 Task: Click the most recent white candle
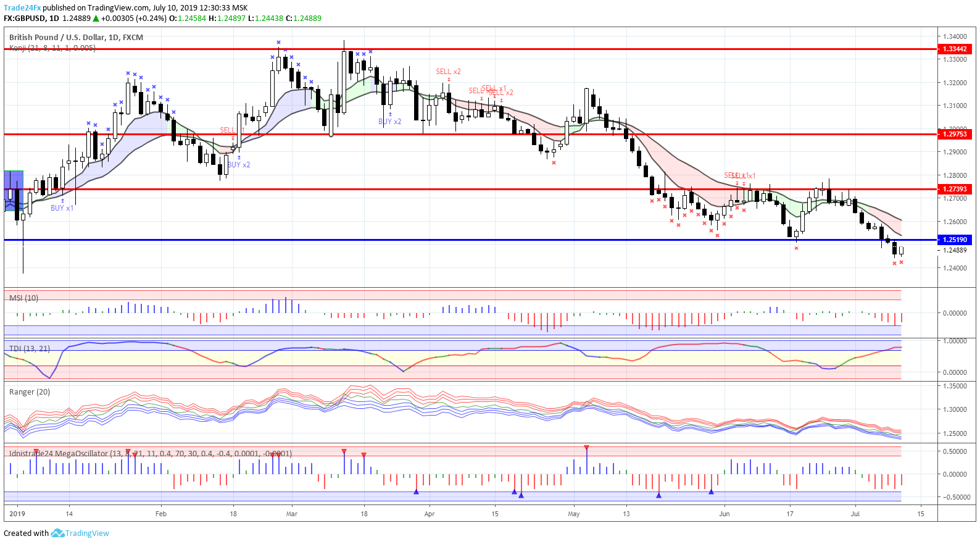point(901,250)
